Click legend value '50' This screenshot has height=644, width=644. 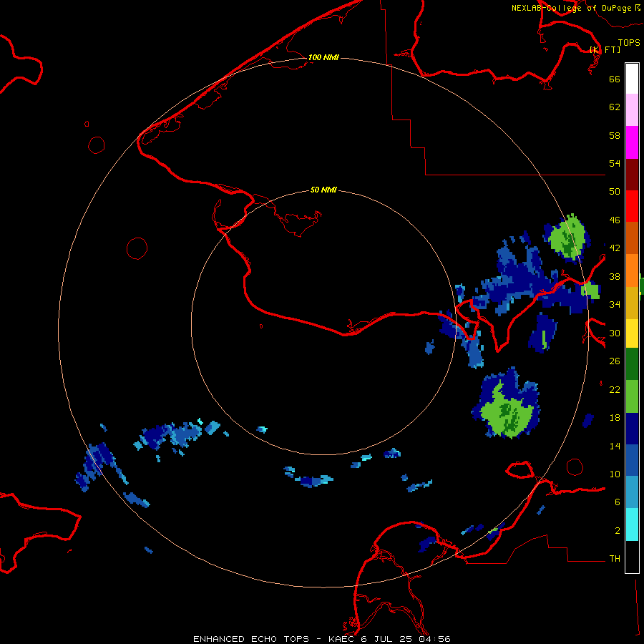615,192
